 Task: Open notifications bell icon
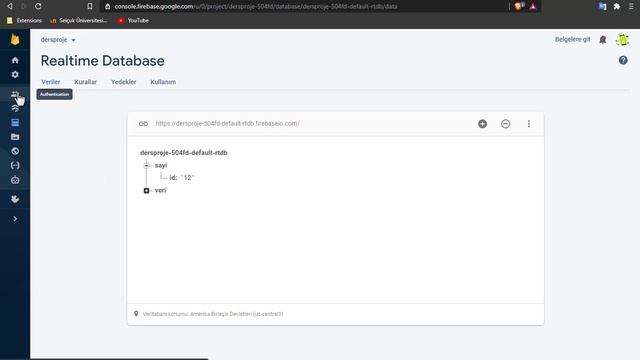point(603,40)
